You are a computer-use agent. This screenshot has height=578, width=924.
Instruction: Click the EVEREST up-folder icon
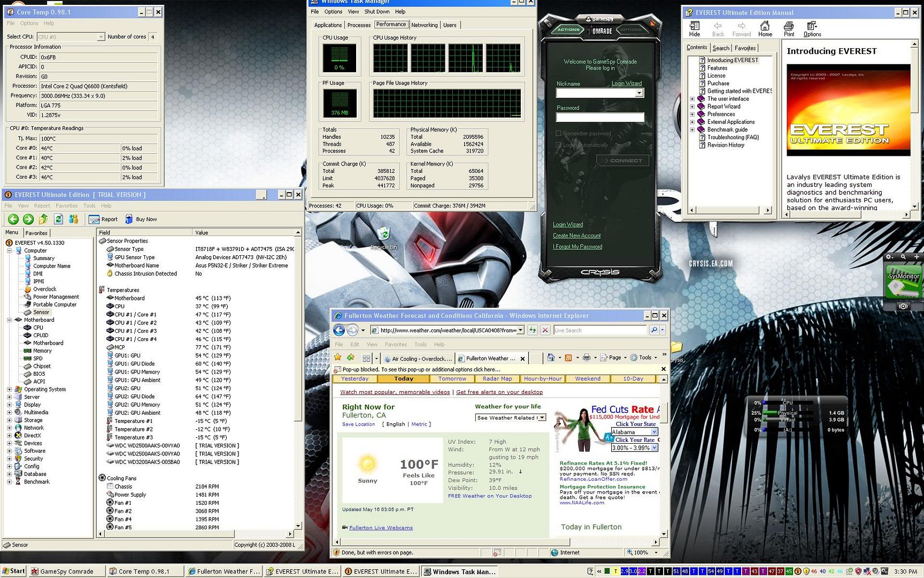point(43,219)
